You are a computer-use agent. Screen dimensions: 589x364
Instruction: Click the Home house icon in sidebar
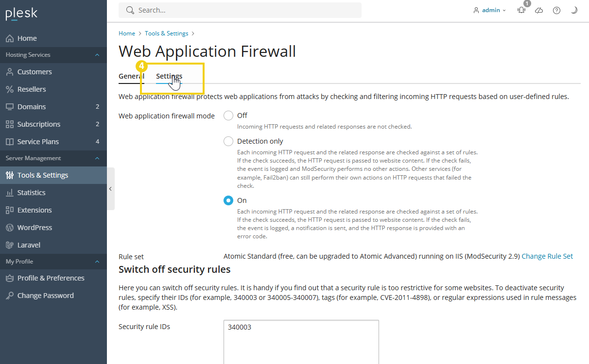10,38
